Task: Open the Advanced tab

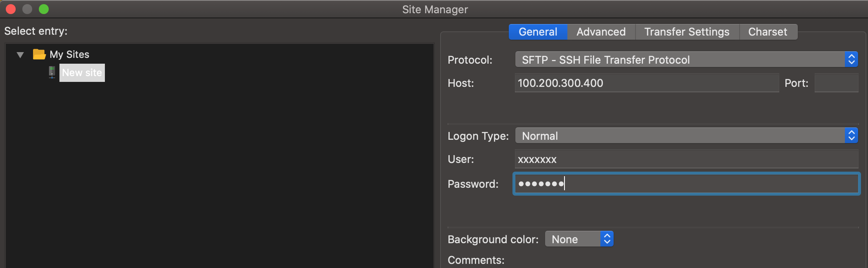Action: pos(601,32)
